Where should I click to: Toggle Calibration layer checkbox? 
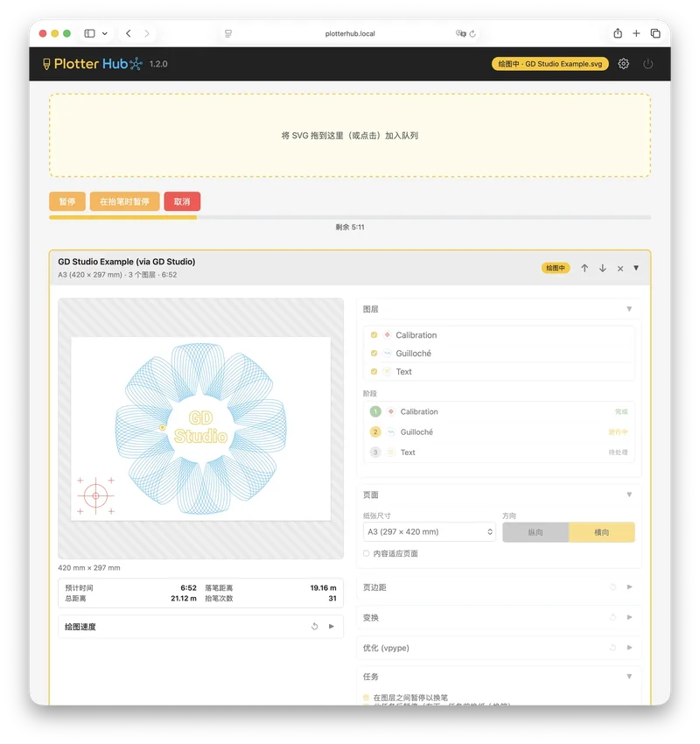point(374,335)
